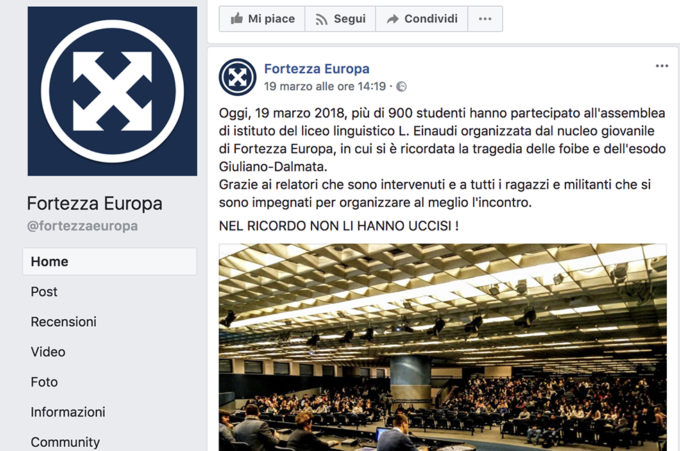This screenshot has width=680, height=451.
Task: Open the Community section
Action: [x=65, y=442]
